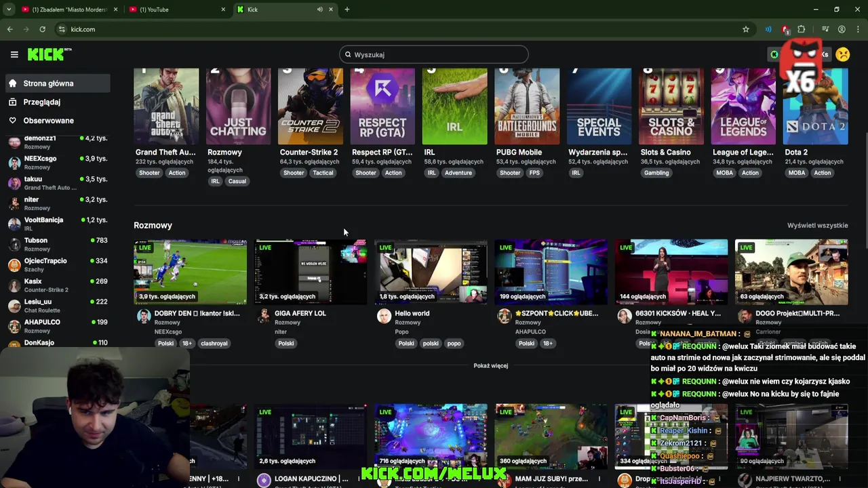Click the kick.com address bar
Image resolution: width=868 pixels, height=488 pixels.
pyautogui.click(x=400, y=29)
